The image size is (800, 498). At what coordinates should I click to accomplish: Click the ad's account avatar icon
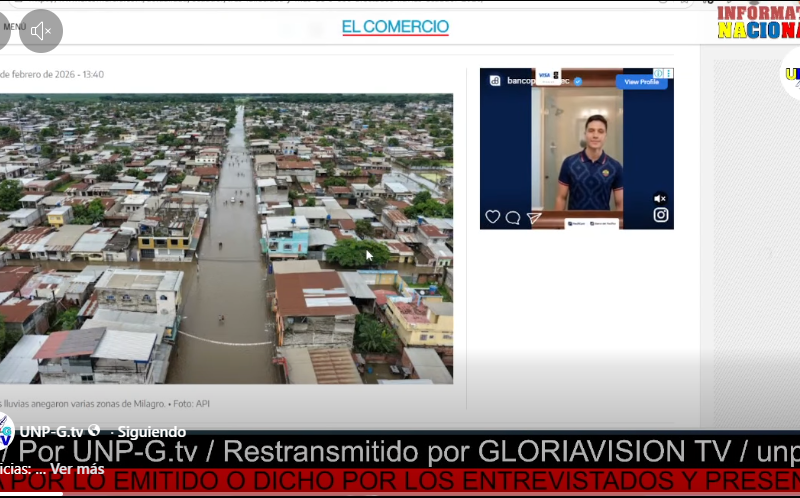point(494,80)
